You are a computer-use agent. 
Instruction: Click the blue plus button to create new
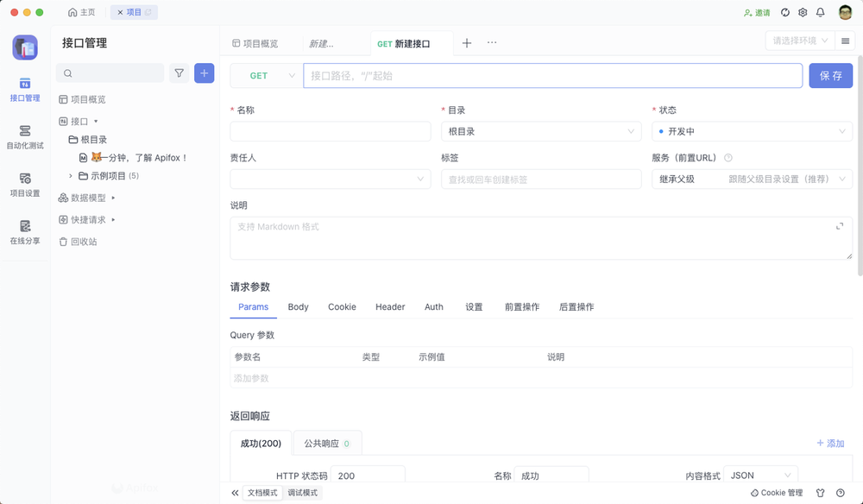pos(204,73)
